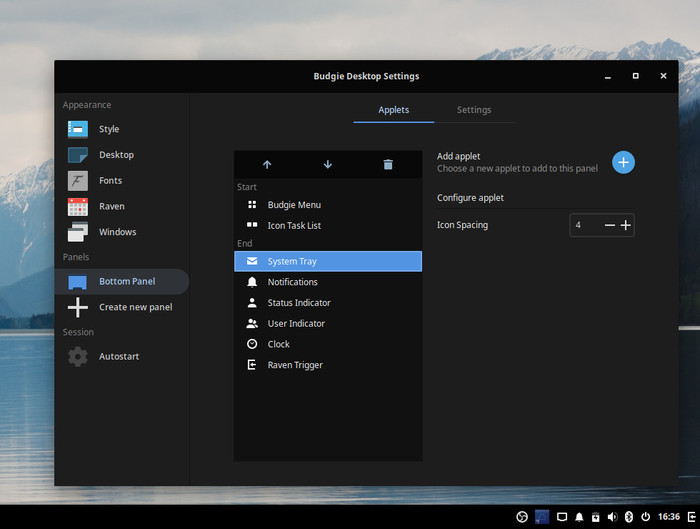Open the Style appearance section
The width and height of the screenshot is (700, 529).
(x=108, y=129)
